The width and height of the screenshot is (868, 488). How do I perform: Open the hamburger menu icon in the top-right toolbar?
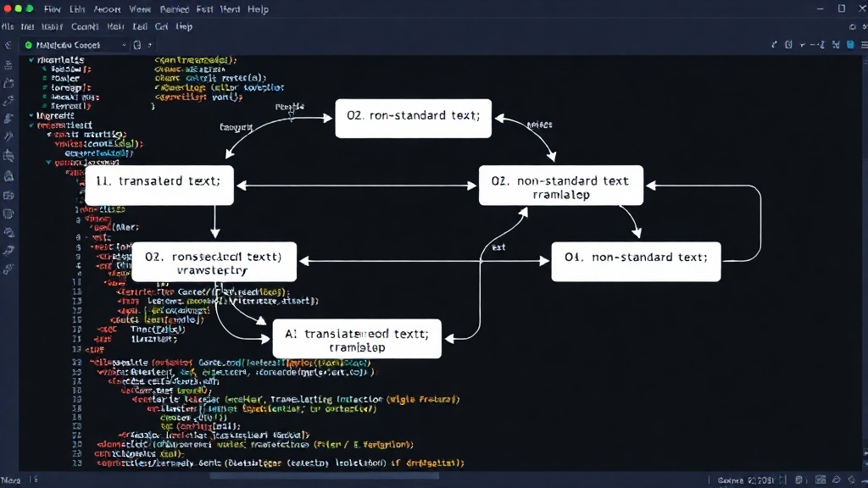pyautogui.click(x=864, y=45)
